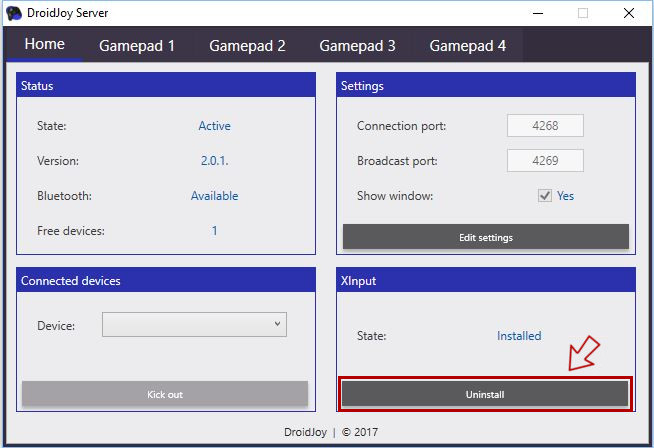Click the 'Connected devices' panel header
The height and width of the screenshot is (448, 654).
pos(166,280)
